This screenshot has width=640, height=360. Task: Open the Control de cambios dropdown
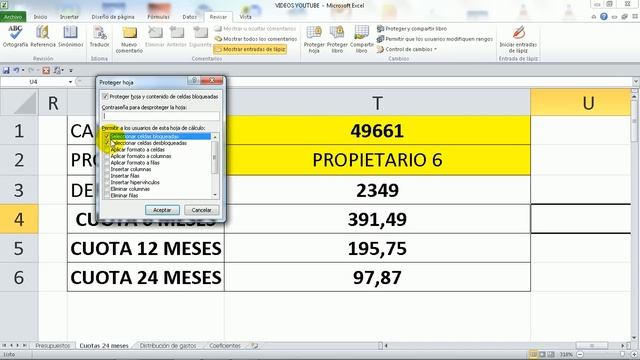[x=407, y=49]
